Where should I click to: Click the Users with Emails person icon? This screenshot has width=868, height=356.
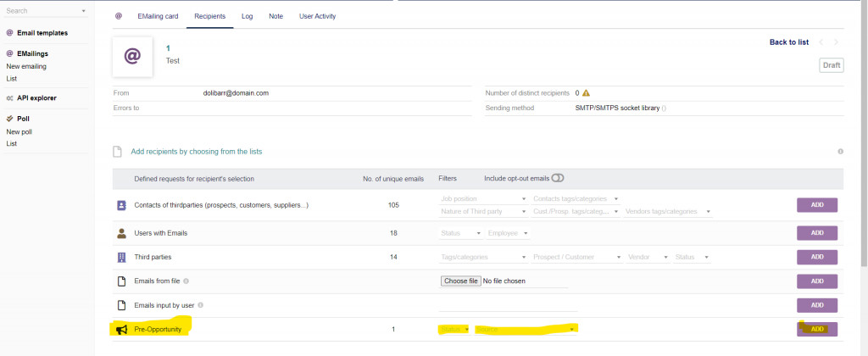tap(122, 233)
